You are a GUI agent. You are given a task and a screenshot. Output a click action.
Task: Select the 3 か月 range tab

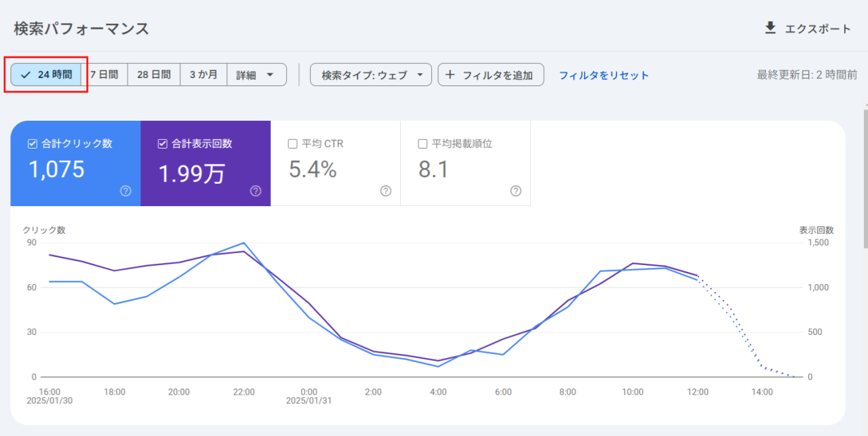tap(203, 75)
